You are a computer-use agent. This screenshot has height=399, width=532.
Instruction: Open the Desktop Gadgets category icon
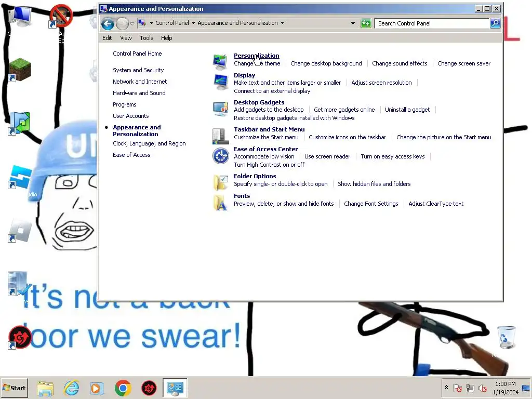220,109
